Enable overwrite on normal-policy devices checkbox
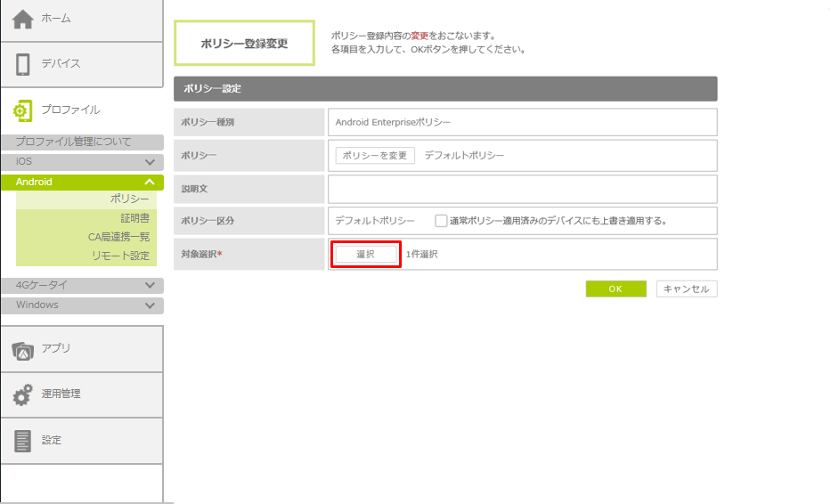The height and width of the screenshot is (504, 831). [440, 221]
